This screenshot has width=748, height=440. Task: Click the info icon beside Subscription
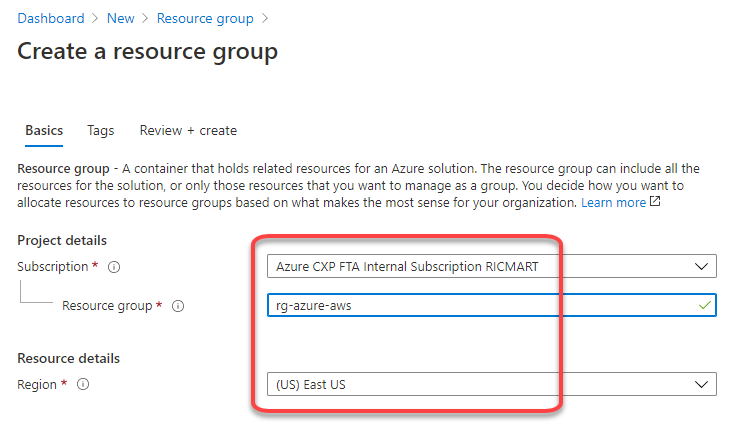(x=114, y=267)
